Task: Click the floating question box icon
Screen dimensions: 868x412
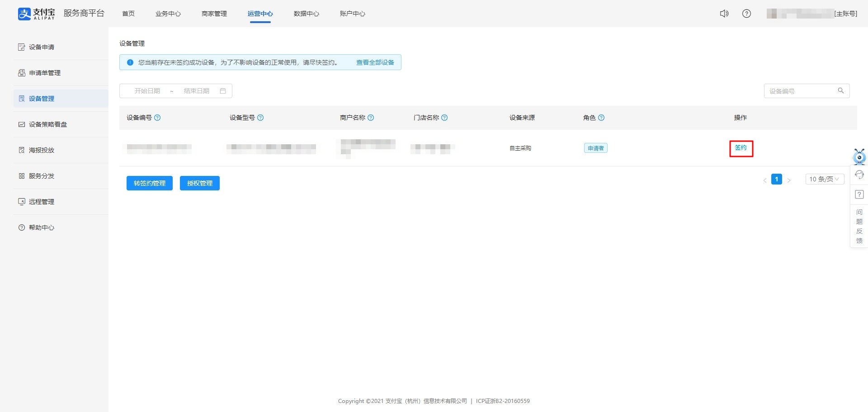Action: [859, 194]
